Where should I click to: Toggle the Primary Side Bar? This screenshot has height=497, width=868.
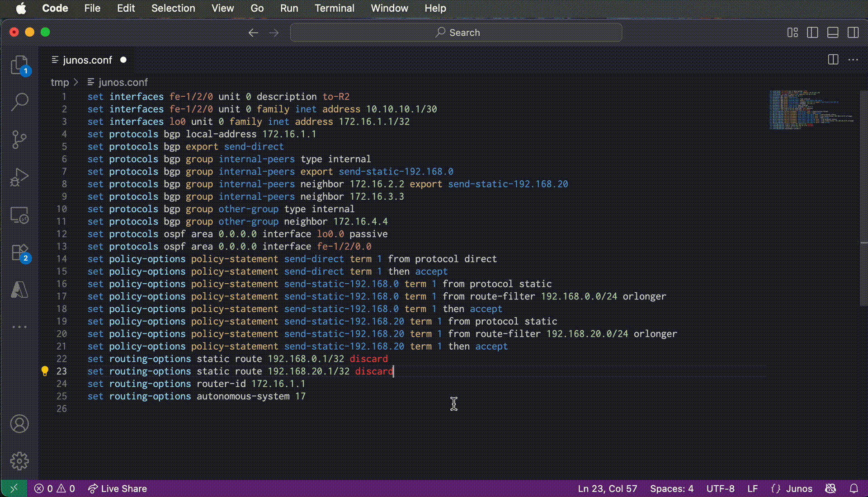(x=812, y=33)
